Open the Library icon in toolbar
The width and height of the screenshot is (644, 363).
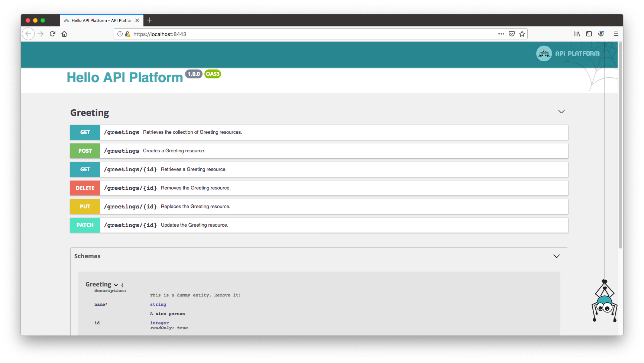[x=577, y=34]
